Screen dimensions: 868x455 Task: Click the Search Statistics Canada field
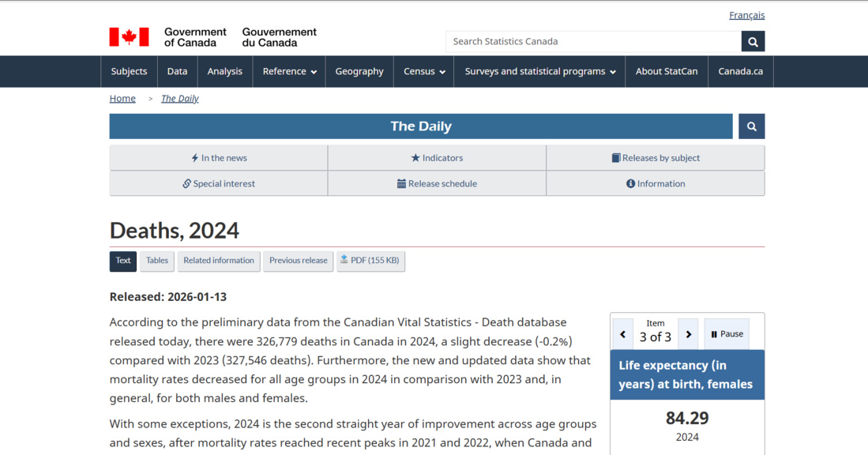click(x=592, y=42)
